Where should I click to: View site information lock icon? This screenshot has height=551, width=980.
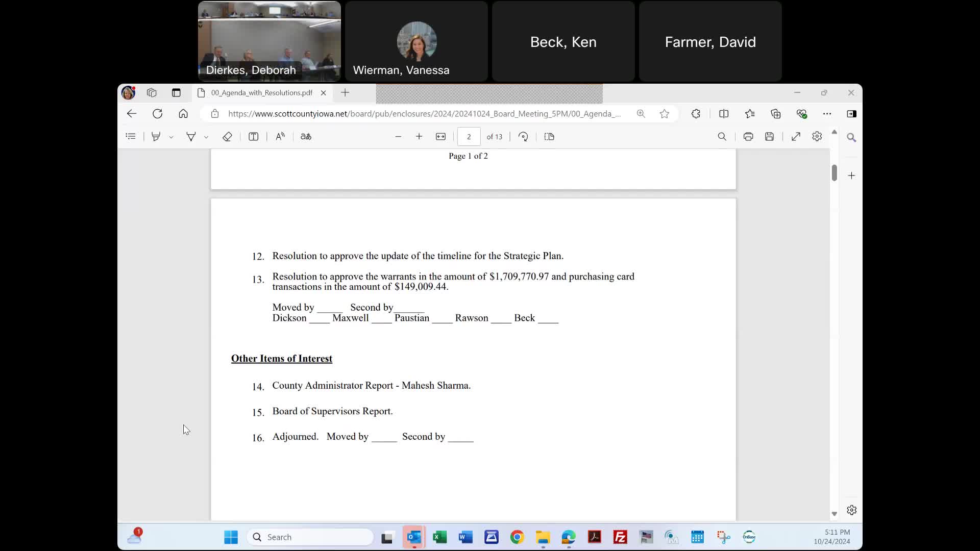215,114
